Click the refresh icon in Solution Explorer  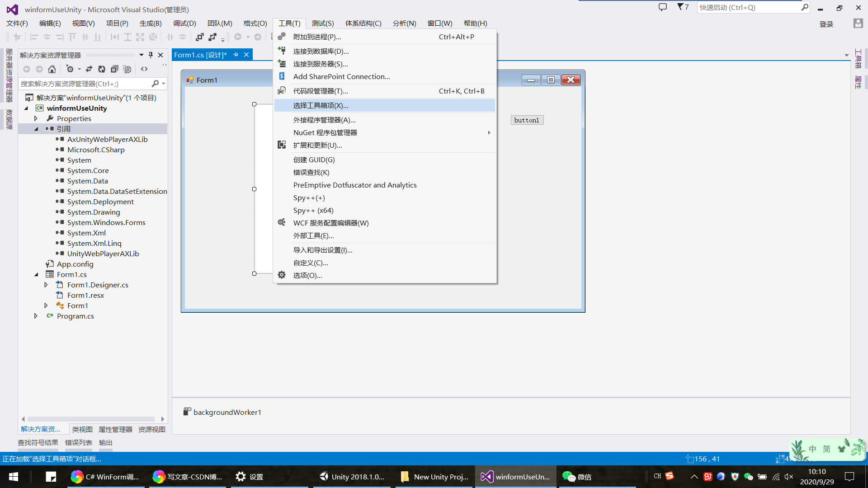click(102, 69)
